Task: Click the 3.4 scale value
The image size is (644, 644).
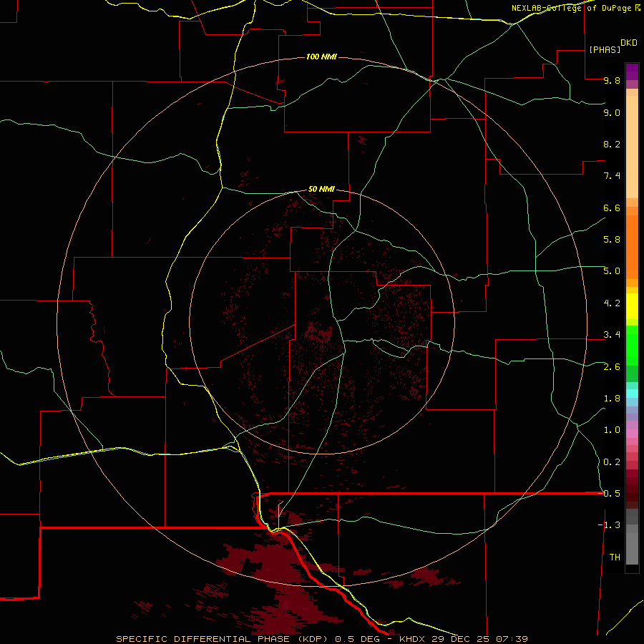Action: coord(612,335)
